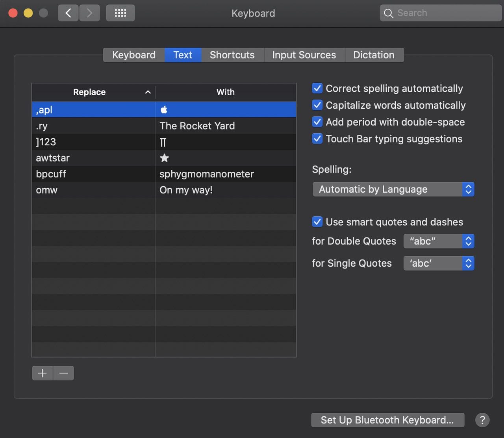The width and height of the screenshot is (504, 438).
Task: Open the Input Sources tab
Action: [304, 55]
